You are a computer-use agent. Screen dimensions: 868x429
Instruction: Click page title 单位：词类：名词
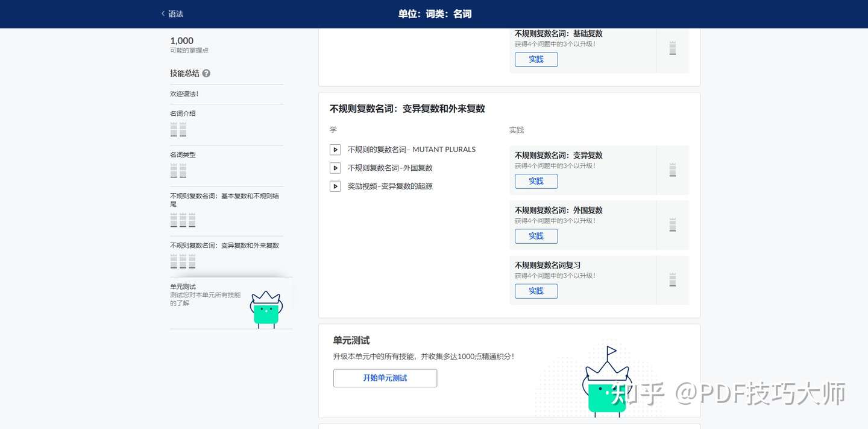(x=435, y=14)
